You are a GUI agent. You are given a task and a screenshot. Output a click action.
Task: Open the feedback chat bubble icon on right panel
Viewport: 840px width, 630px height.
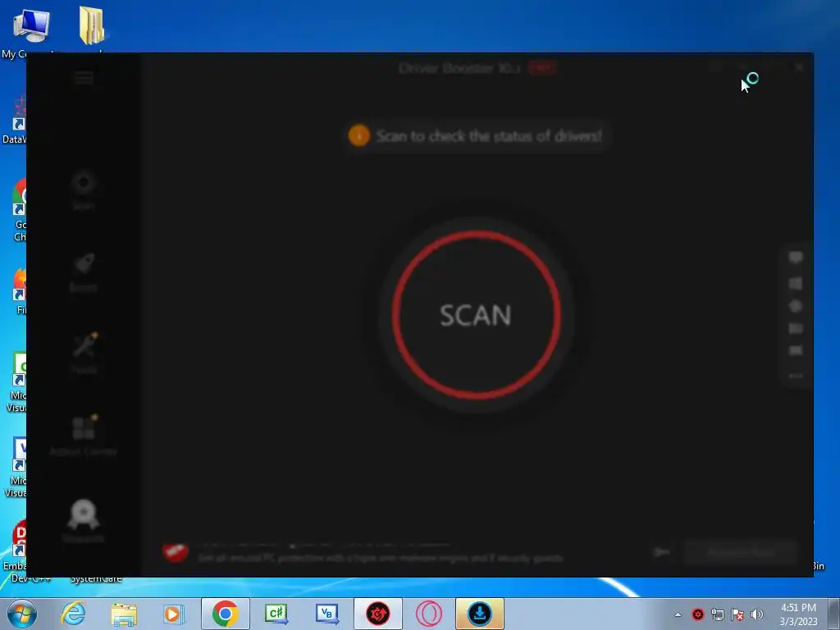click(796, 258)
